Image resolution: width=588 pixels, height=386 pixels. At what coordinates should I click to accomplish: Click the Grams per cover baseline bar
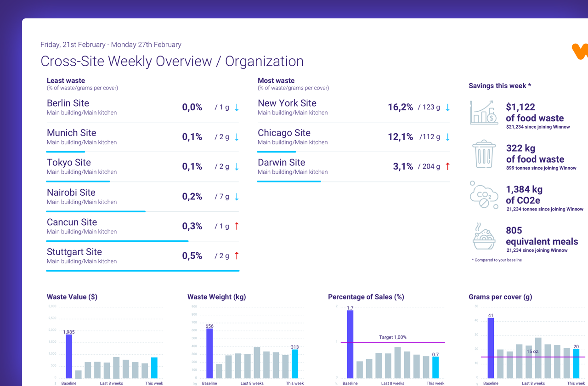tap(491, 347)
